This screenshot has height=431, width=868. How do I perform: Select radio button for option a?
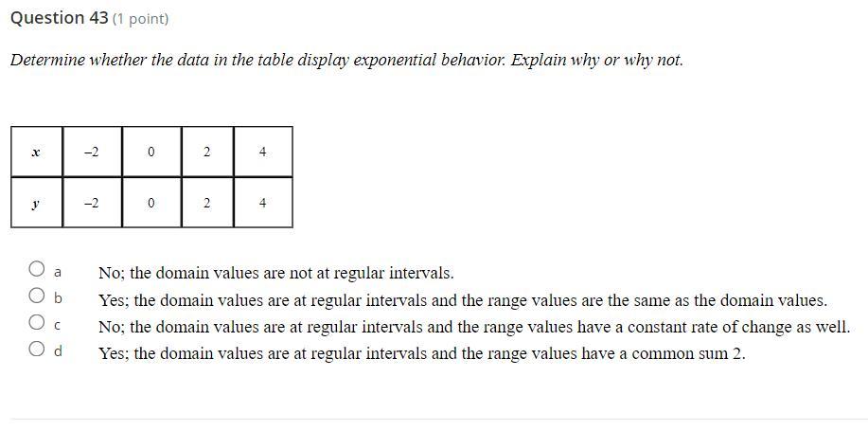tap(37, 269)
